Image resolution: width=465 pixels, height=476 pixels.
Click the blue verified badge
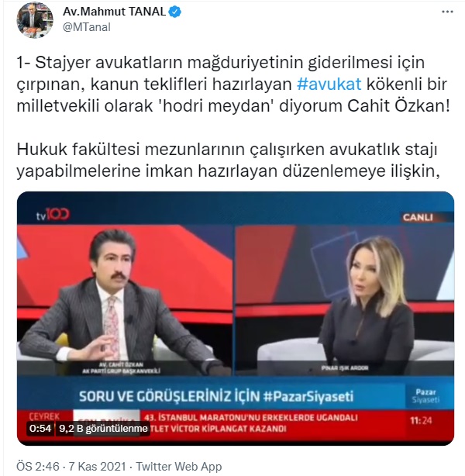click(175, 12)
